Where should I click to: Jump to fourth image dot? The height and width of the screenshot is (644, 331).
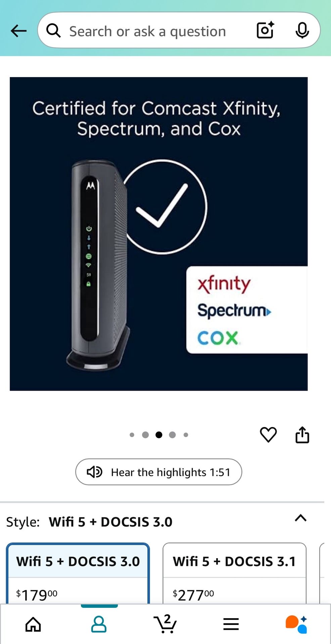(x=172, y=435)
